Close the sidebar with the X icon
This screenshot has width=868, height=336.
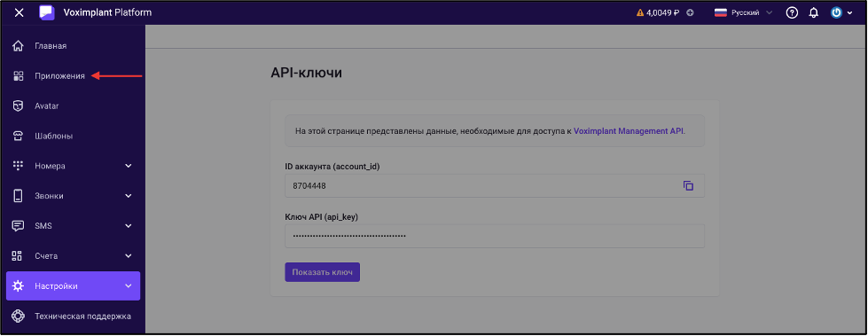tap(19, 12)
